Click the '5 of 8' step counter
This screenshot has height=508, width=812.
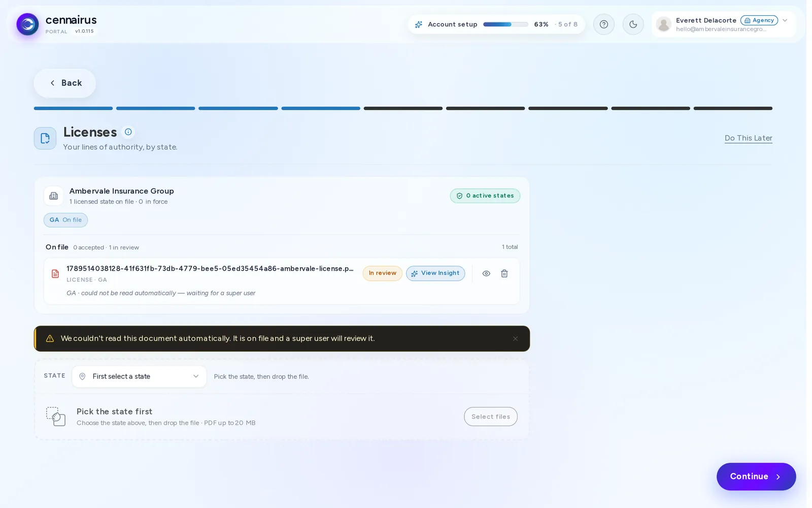(x=568, y=24)
